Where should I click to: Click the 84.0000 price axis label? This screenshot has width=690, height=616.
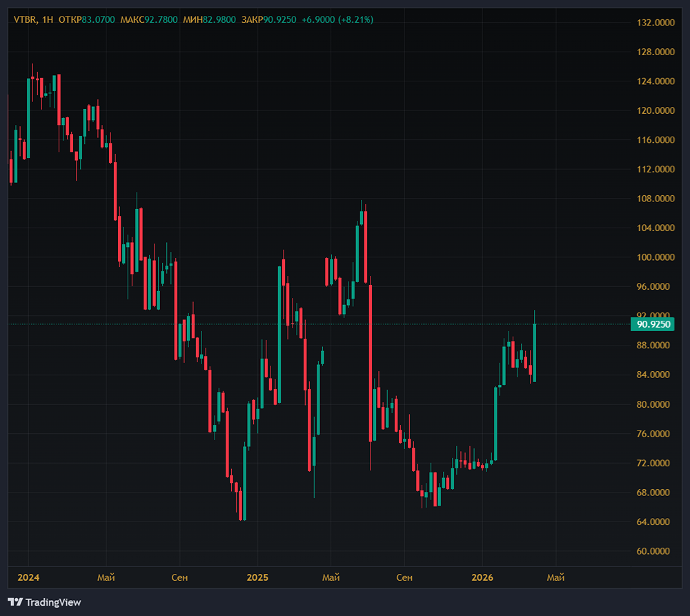pyautogui.click(x=655, y=375)
